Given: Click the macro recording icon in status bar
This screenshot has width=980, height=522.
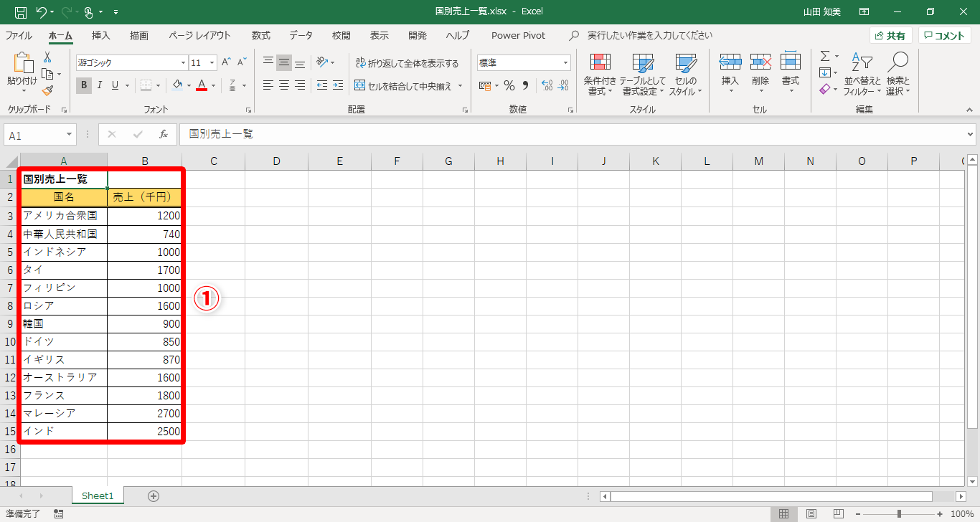Looking at the screenshot, I should pyautogui.click(x=59, y=514).
